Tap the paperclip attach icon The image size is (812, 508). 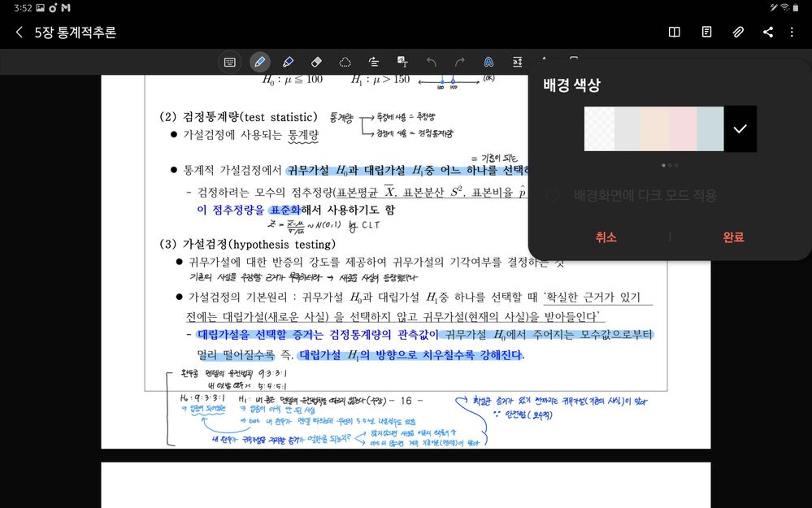click(x=738, y=33)
